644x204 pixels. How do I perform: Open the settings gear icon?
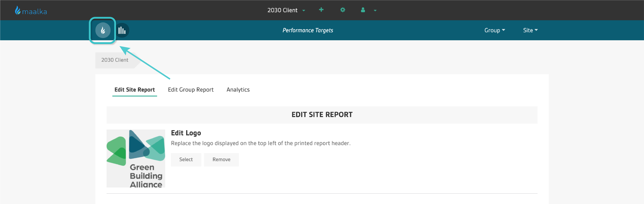coord(343,10)
